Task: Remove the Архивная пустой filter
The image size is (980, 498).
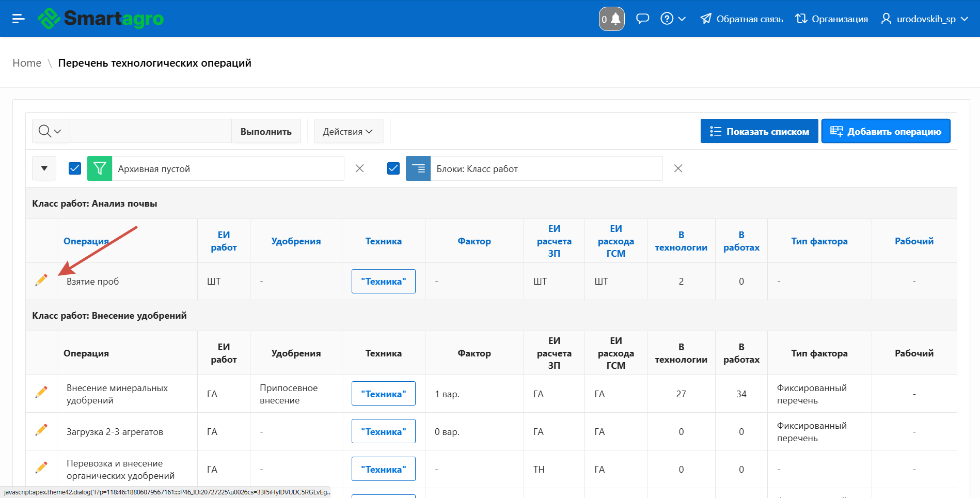Action: pos(360,168)
